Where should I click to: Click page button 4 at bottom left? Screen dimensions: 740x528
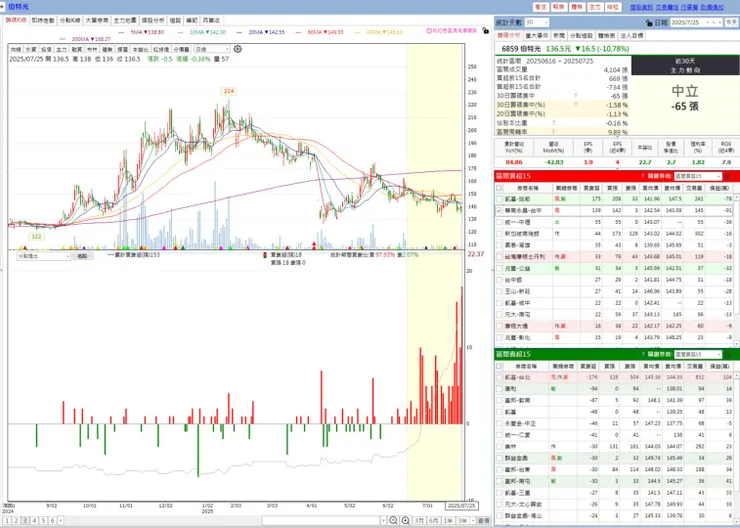(x=34, y=520)
